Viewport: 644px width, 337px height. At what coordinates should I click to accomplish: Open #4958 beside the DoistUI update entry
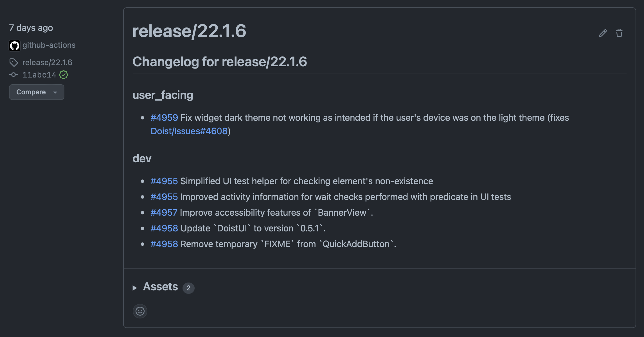pyautogui.click(x=164, y=228)
